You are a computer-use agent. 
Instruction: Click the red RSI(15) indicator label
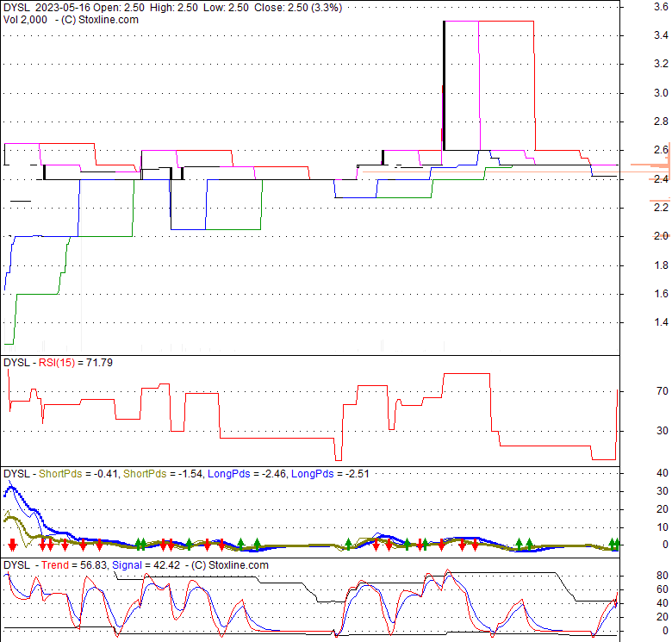57,363
